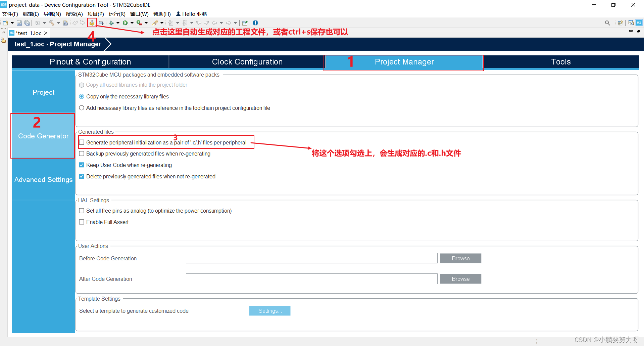
Task: Expand the New project dropdown arrow
Action: tap(12, 23)
